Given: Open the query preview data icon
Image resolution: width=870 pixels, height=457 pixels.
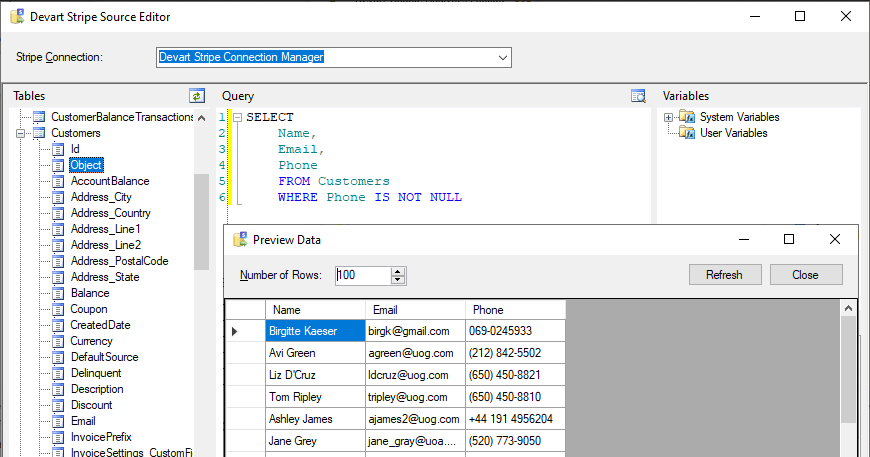Looking at the screenshot, I should click(638, 96).
